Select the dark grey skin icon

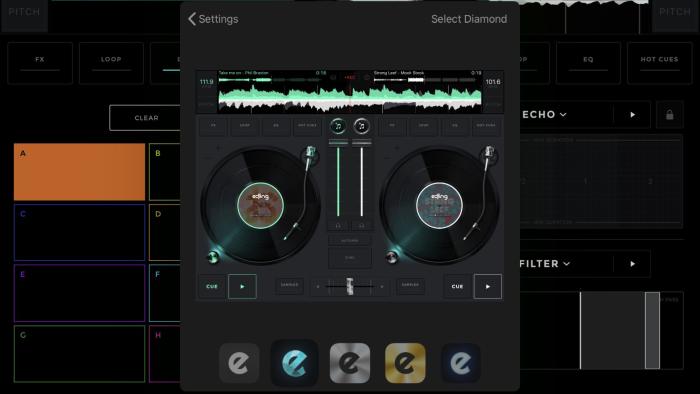[x=239, y=363]
